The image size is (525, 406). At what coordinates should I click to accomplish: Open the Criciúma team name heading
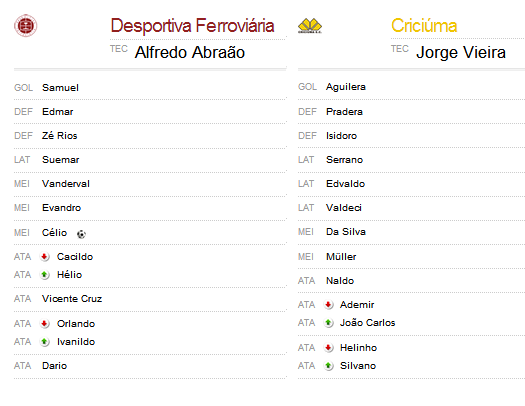424,26
